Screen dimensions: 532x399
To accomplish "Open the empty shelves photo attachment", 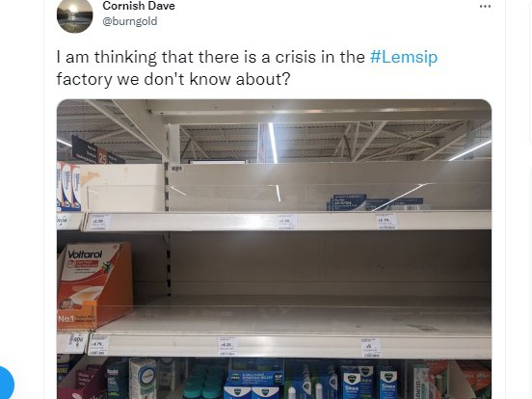I will tap(274, 249).
